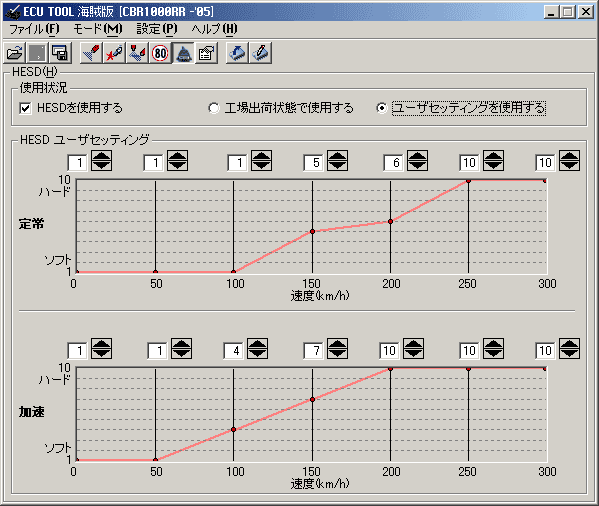Select 工場出荷状態で使用する radio button
Viewport: 599px width, 506px height.
214,108
